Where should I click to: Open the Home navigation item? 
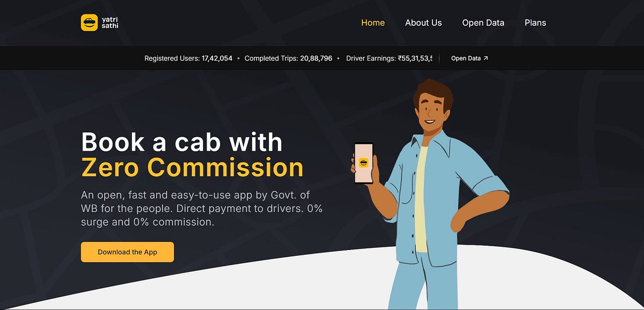tap(373, 23)
